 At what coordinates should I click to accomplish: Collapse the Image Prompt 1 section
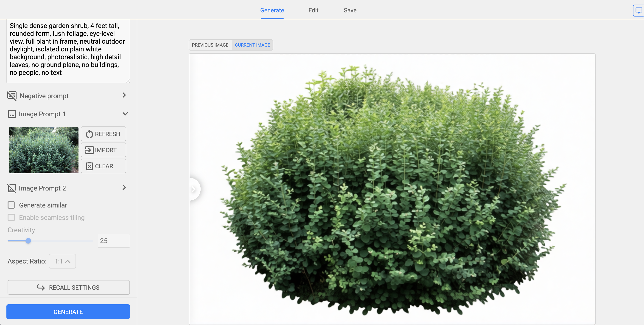(125, 114)
